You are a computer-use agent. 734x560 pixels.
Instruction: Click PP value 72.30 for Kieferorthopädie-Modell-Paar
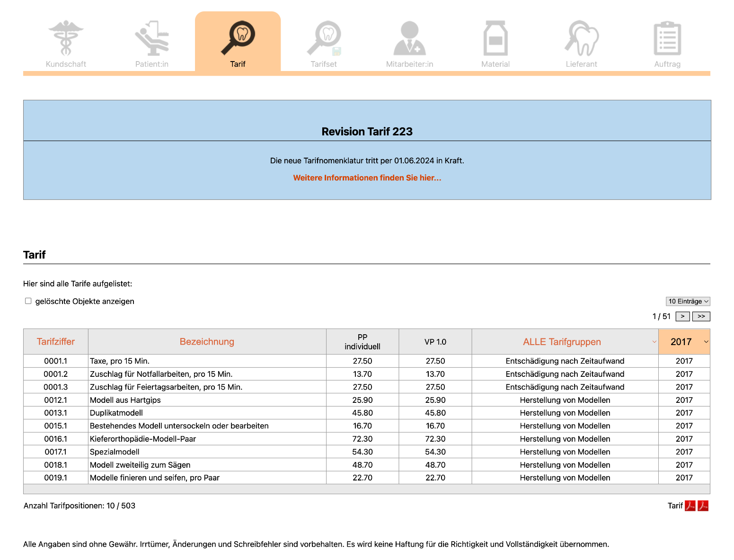(363, 439)
